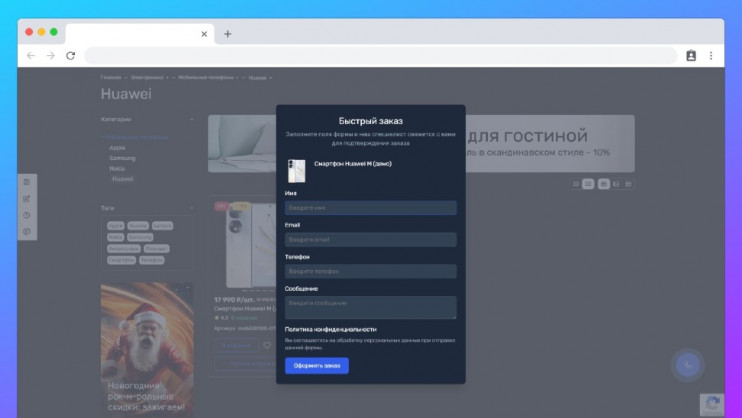Click the 'Смартфон' tag chip

click(122, 260)
